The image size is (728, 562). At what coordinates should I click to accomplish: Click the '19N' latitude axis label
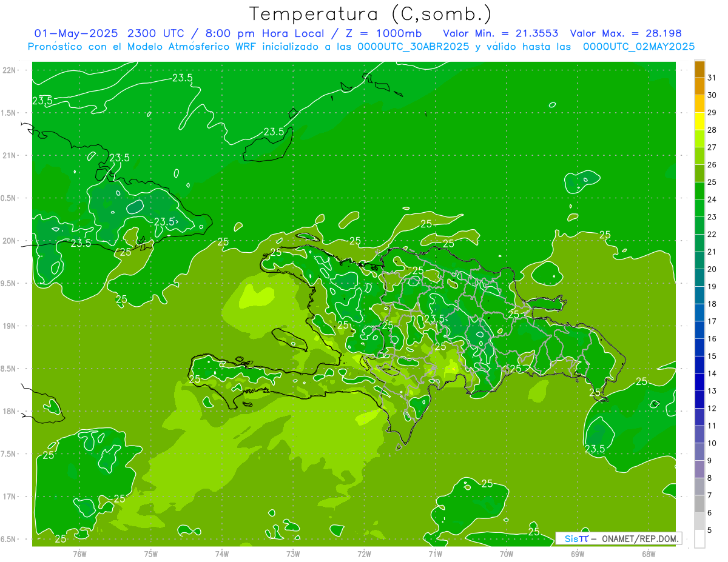point(8,326)
